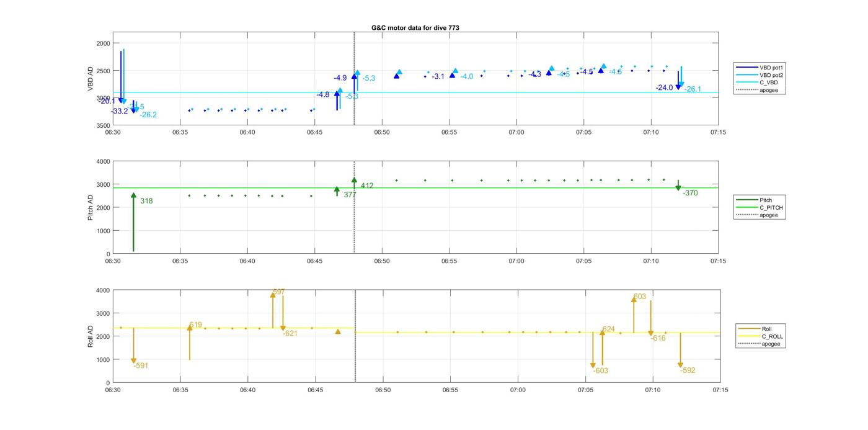Click the '-591' roll data label
Viewport: 868px width, 430px height.
[x=141, y=366]
